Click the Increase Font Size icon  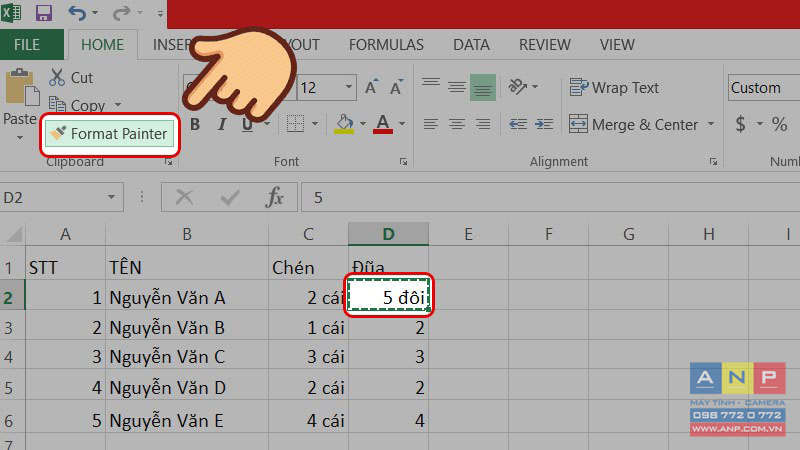[372, 87]
